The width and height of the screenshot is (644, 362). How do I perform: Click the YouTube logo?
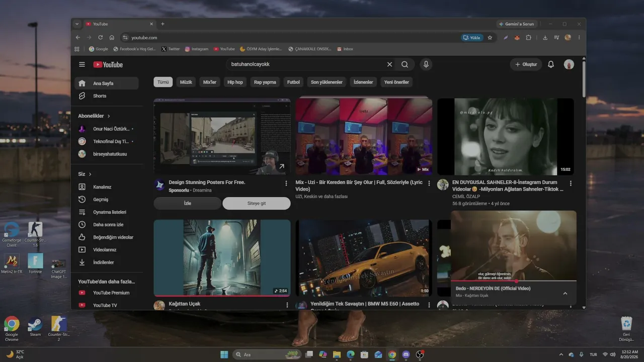108,64
